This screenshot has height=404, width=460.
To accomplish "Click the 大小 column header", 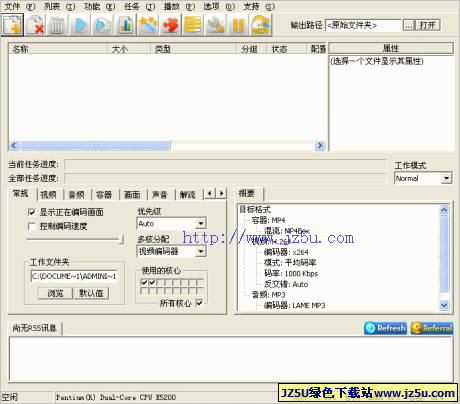I will pyautogui.click(x=129, y=49).
